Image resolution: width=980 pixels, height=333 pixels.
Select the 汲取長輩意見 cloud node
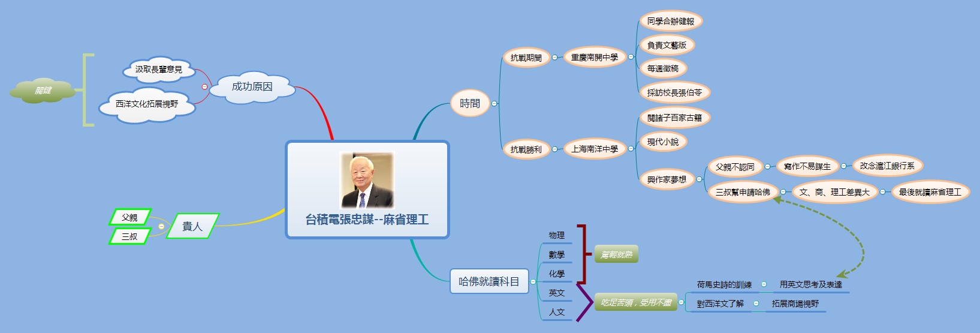click(x=159, y=70)
